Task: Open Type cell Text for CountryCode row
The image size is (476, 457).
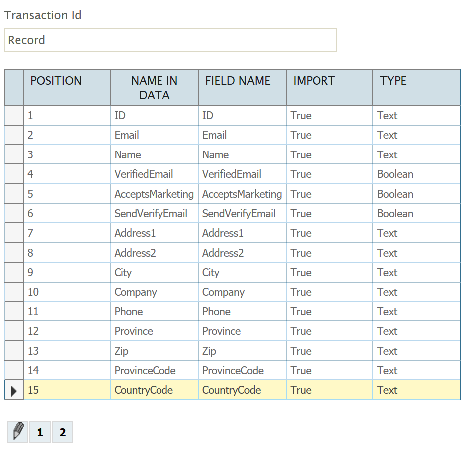Action: 387,390
